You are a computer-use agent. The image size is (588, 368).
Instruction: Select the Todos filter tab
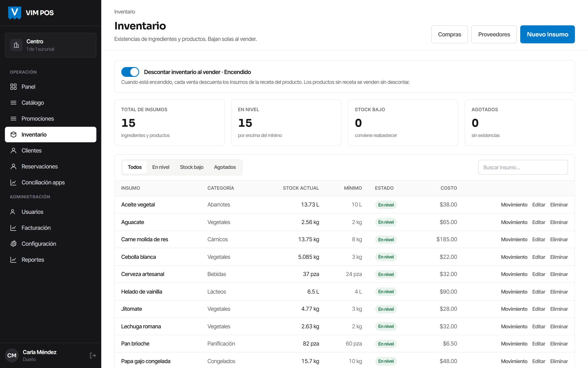click(135, 167)
